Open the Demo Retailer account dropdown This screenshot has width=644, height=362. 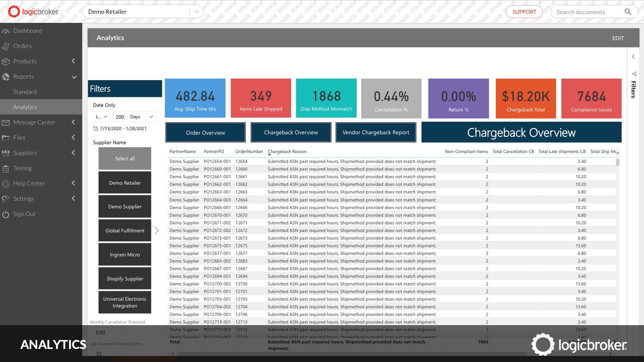(197, 12)
